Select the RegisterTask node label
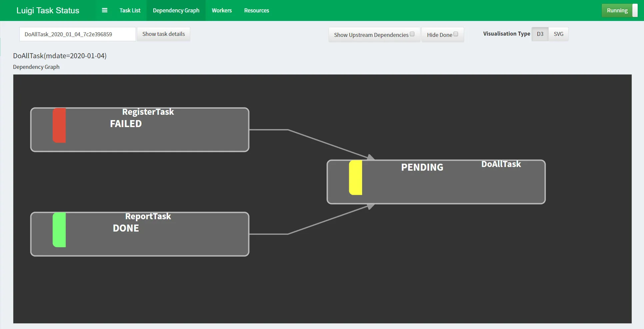The width and height of the screenshot is (644, 329). click(148, 112)
